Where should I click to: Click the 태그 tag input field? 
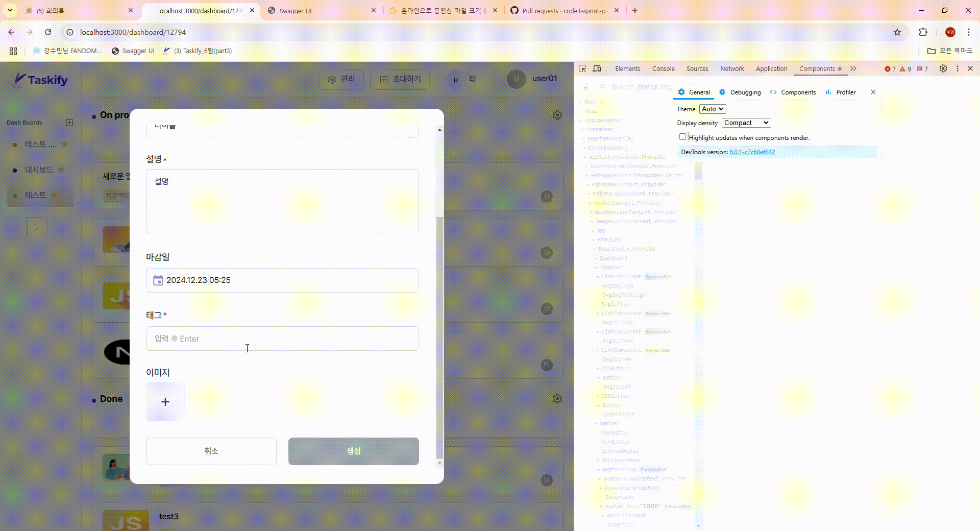coord(282,339)
